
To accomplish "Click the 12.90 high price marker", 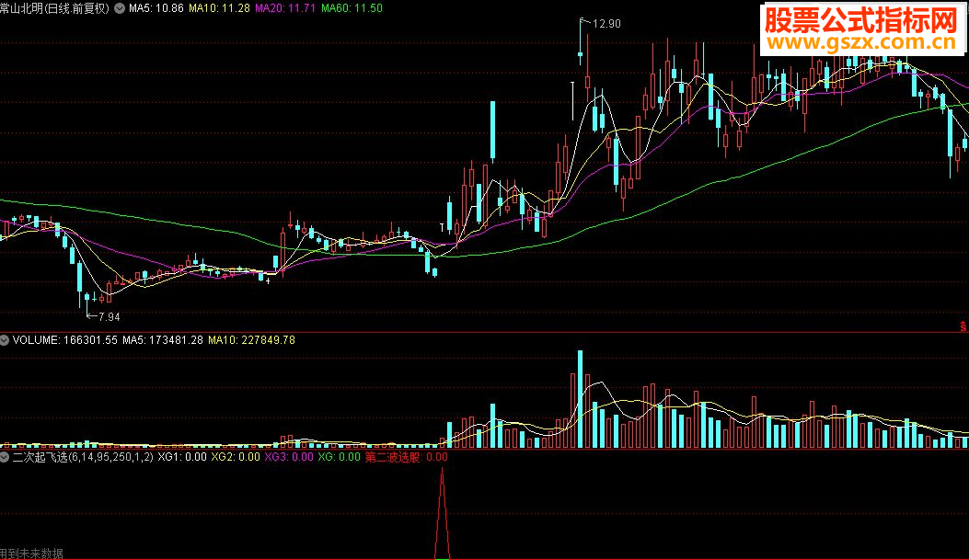I will pyautogui.click(x=606, y=24).
